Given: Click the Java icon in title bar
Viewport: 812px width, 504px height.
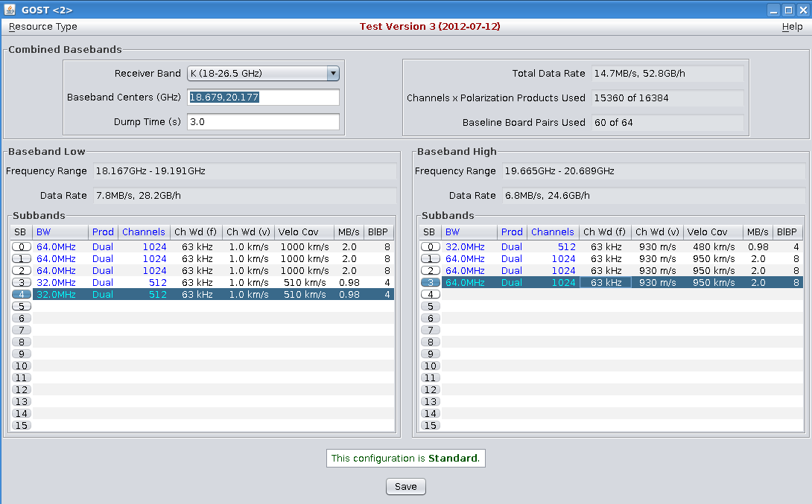Looking at the screenshot, I should [10, 10].
